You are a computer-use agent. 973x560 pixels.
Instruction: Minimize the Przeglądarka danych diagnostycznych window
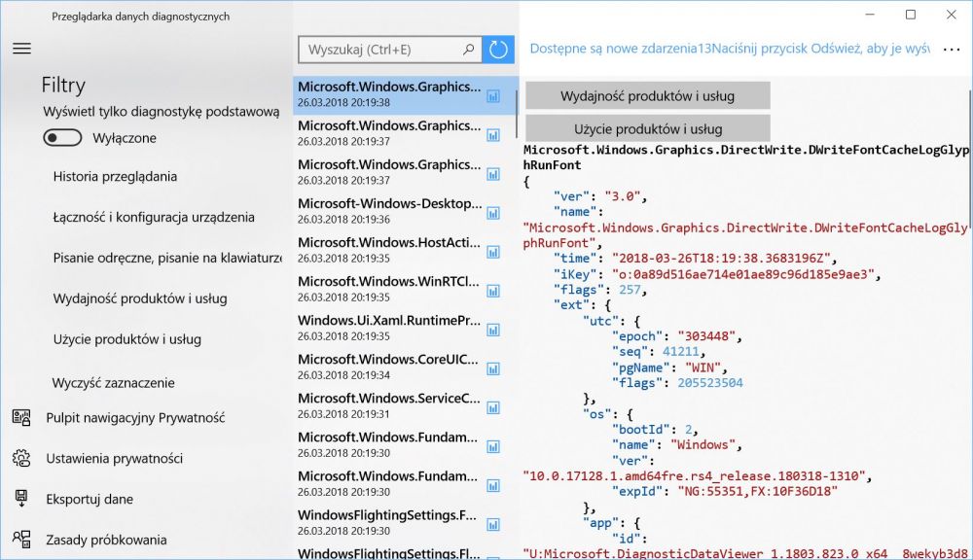(x=870, y=15)
